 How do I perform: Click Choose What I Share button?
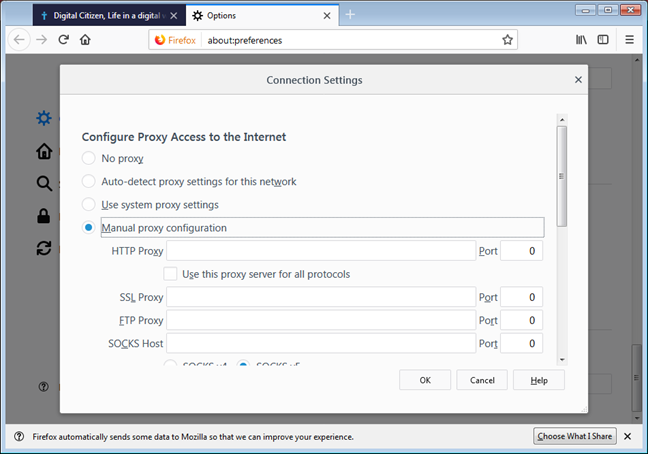[x=574, y=436]
